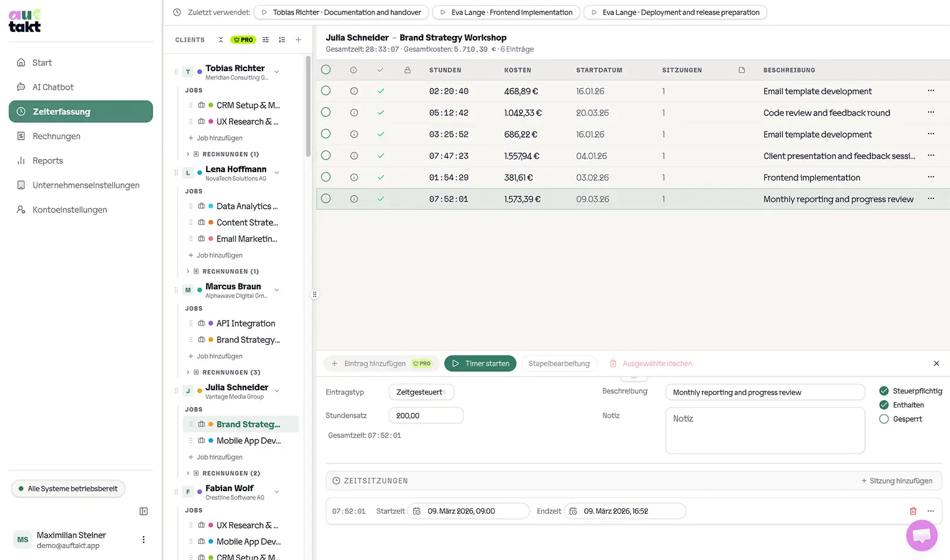Screen dimensions: 950x560
Task: Start the timer with the Timer starten button
Action: point(480,363)
